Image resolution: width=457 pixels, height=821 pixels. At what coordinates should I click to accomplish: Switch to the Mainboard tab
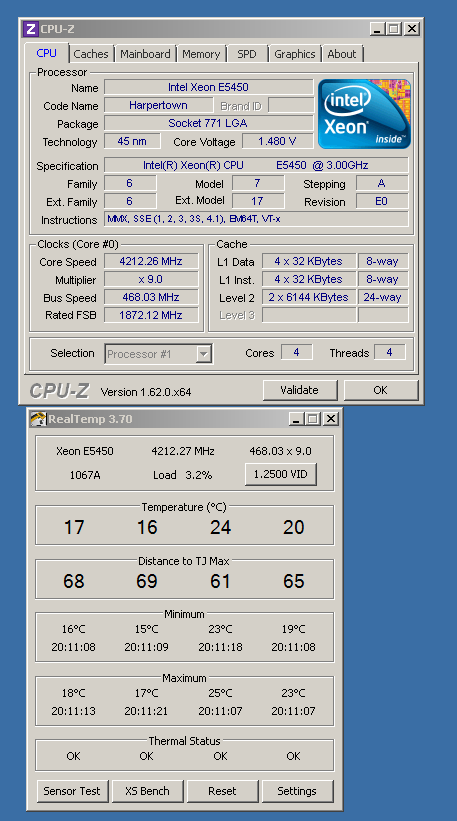145,54
